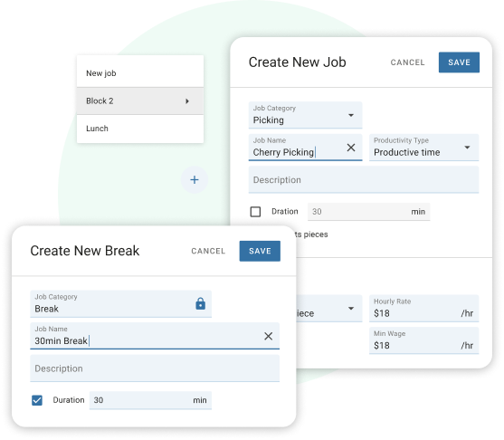The width and height of the screenshot is (504, 440).
Task: Cancel creating the new break
Action: (208, 251)
